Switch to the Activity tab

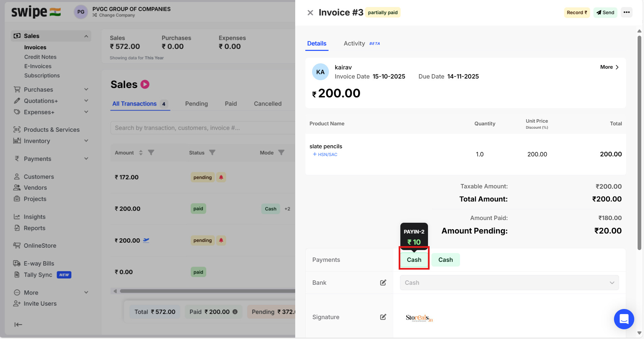tap(355, 43)
